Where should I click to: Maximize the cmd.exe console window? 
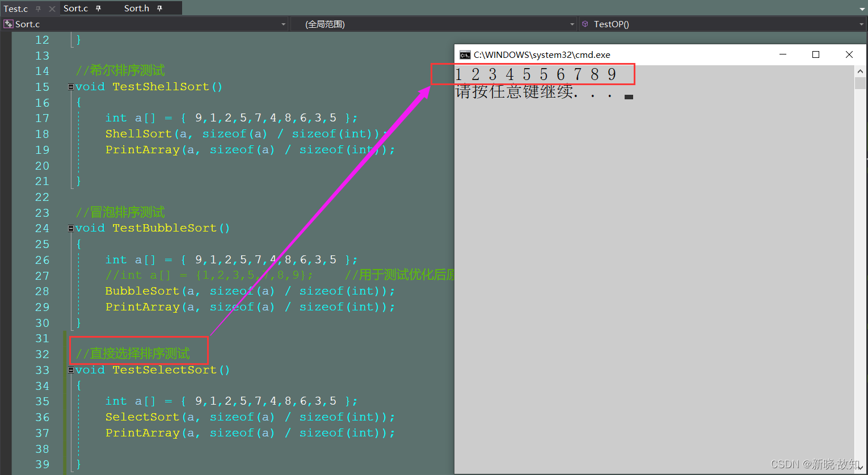click(816, 54)
